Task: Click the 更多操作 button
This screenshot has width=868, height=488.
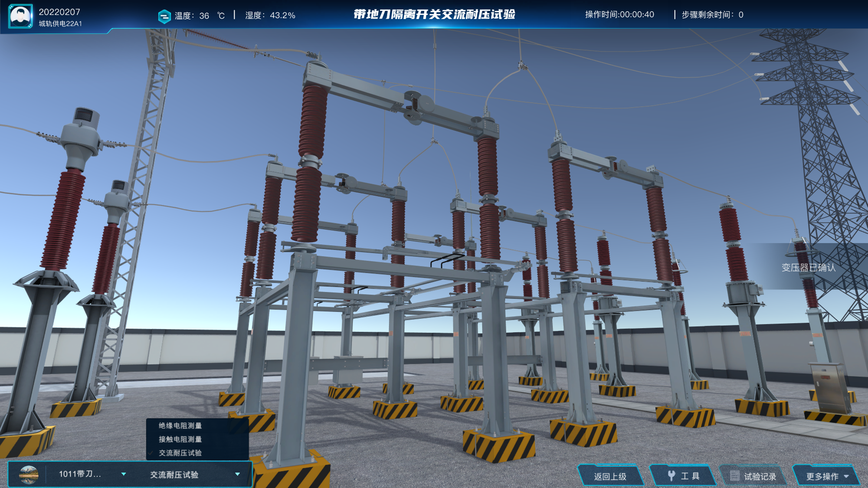Action: click(826, 476)
